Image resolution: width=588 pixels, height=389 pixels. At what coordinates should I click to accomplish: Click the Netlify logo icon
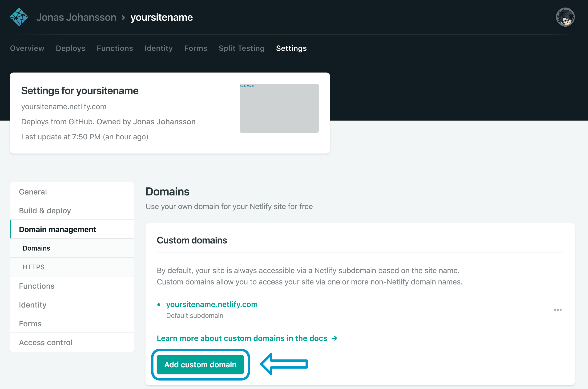coord(19,17)
